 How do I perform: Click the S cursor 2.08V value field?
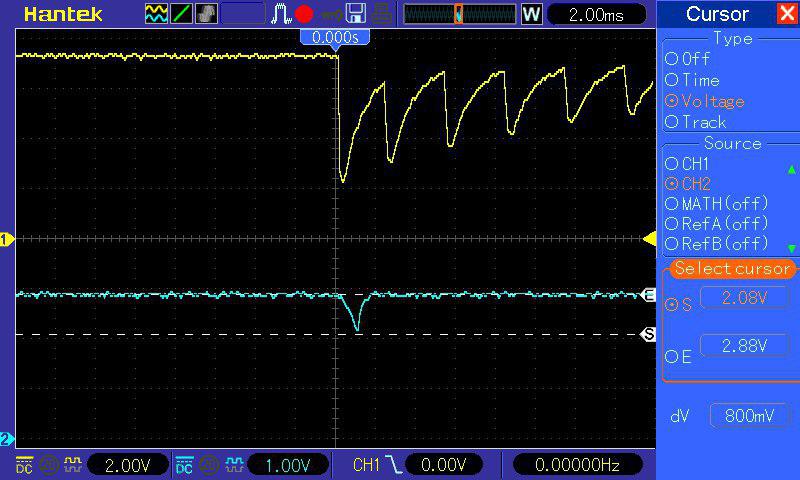click(744, 297)
